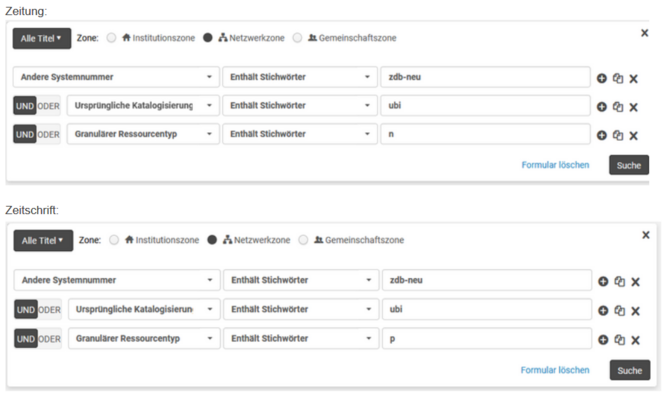The width and height of the screenshot is (665, 396).
Task: Focus the zdb-neu input in Zeitschrift form
Action: pos(487,280)
